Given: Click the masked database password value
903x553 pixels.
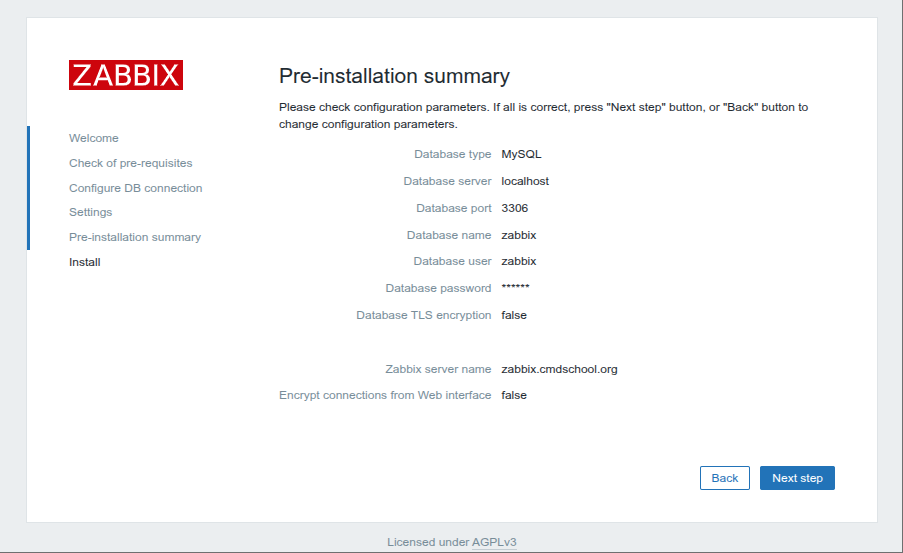Looking at the screenshot, I should (x=515, y=287).
